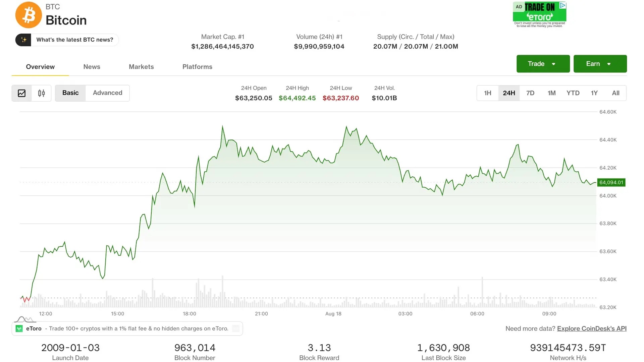
Task: Click the Bitcoin logo icon
Action: (29, 15)
